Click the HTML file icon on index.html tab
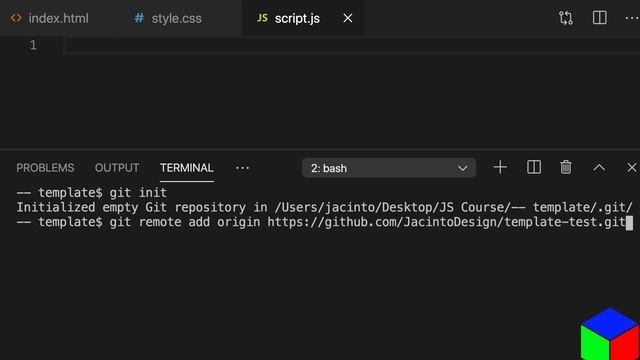Image resolution: width=640 pixels, height=360 pixels. pyautogui.click(x=16, y=18)
